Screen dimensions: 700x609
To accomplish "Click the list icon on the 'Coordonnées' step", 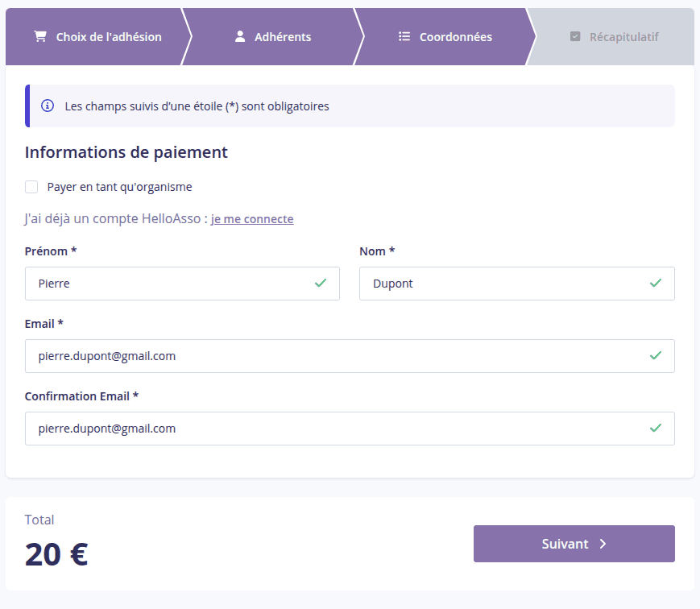I will tap(404, 35).
